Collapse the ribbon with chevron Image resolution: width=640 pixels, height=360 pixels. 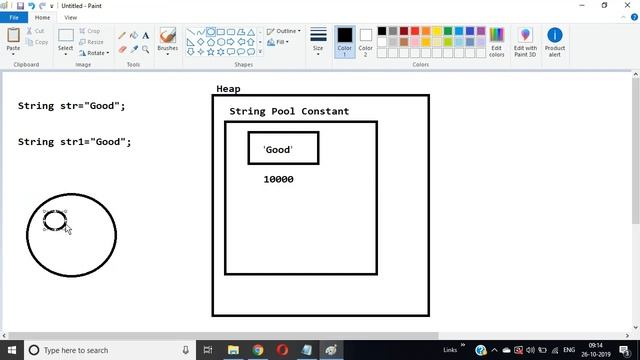click(x=623, y=17)
